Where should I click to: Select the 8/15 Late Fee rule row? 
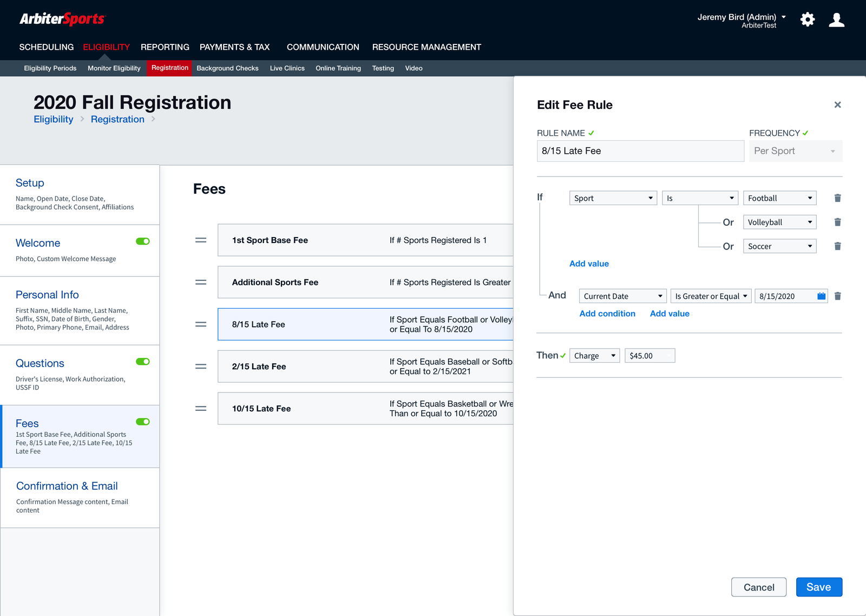(365, 325)
